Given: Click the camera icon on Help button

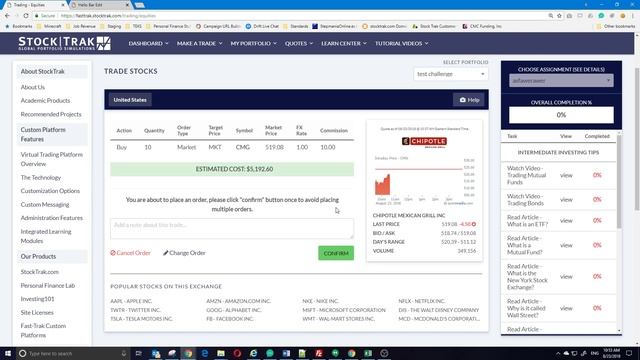Looking at the screenshot, I should (462, 100).
